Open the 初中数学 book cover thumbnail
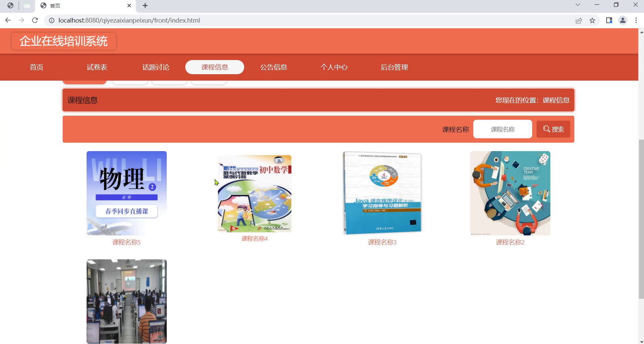 (255, 194)
